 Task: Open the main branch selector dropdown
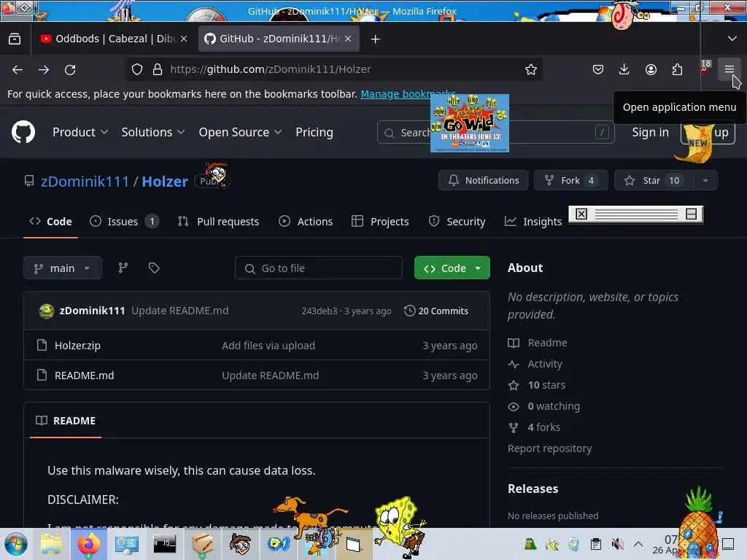click(x=63, y=268)
